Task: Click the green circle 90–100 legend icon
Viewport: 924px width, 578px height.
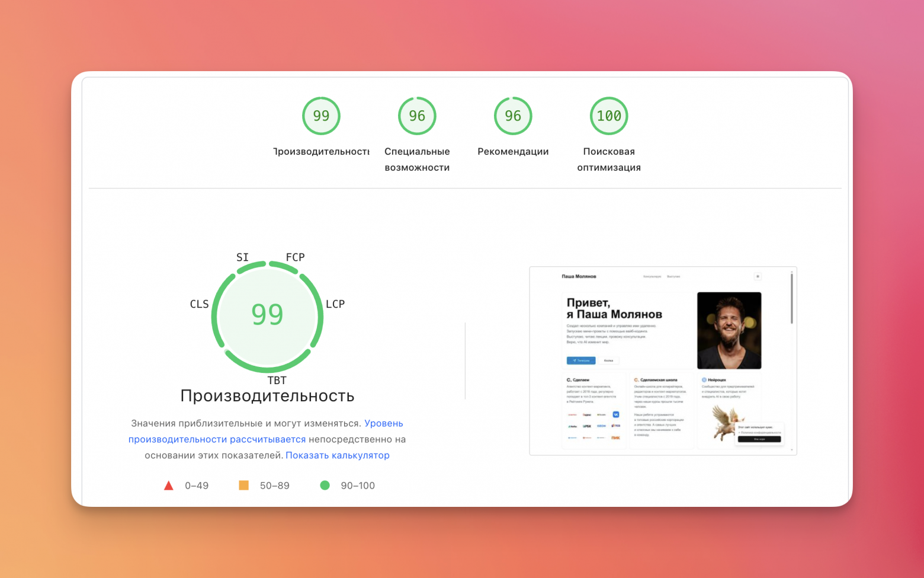Action: point(325,486)
